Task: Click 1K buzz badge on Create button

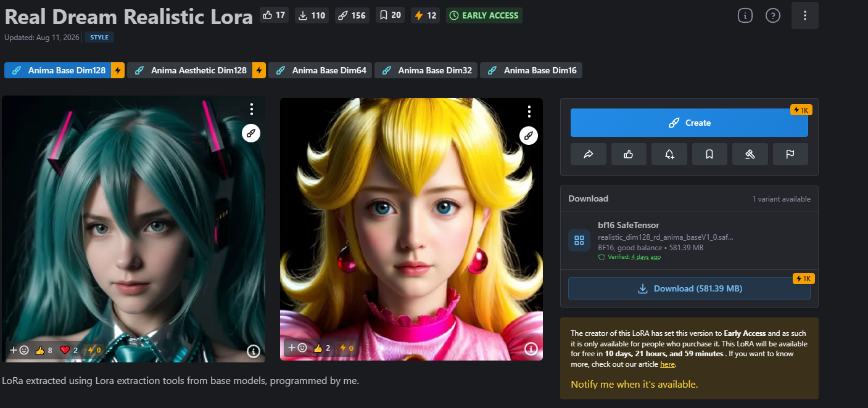Action: [802, 110]
